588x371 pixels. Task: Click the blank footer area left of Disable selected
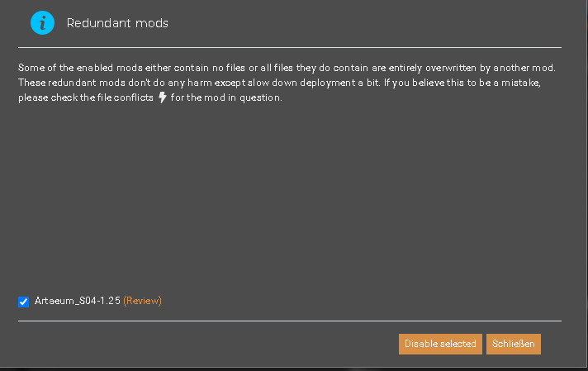[x=206, y=344]
